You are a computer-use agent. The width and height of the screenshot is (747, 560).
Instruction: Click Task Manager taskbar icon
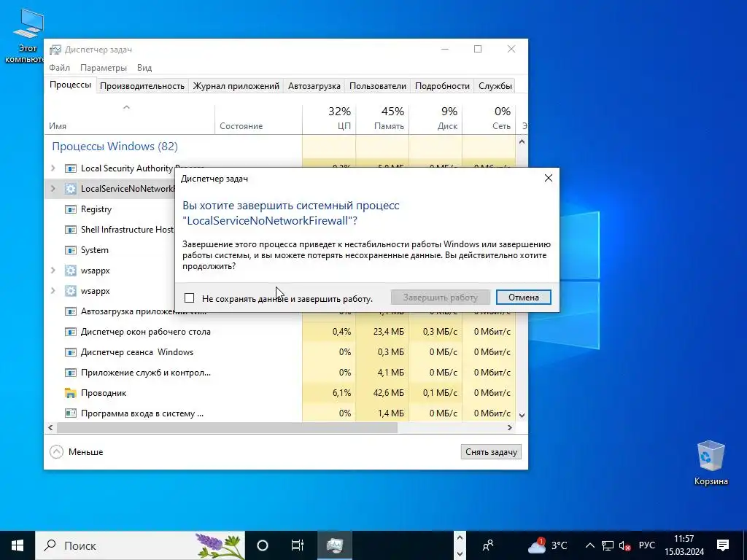coord(334,545)
